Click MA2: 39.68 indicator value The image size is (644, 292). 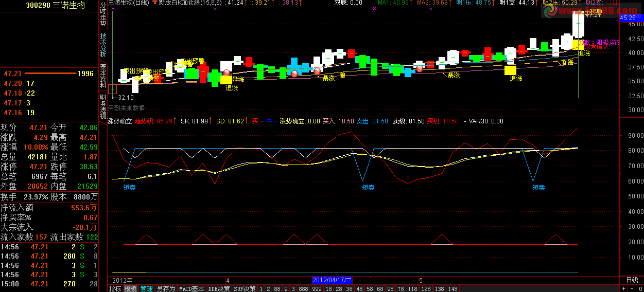tap(433, 3)
